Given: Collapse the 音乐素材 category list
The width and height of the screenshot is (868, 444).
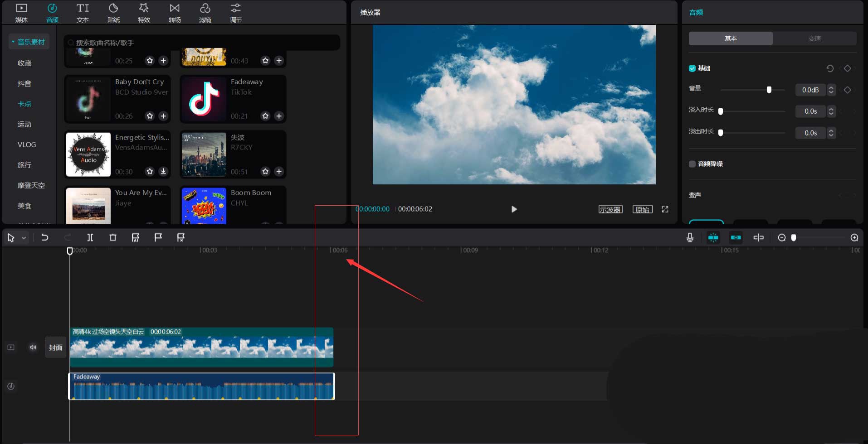Looking at the screenshot, I should coord(13,42).
